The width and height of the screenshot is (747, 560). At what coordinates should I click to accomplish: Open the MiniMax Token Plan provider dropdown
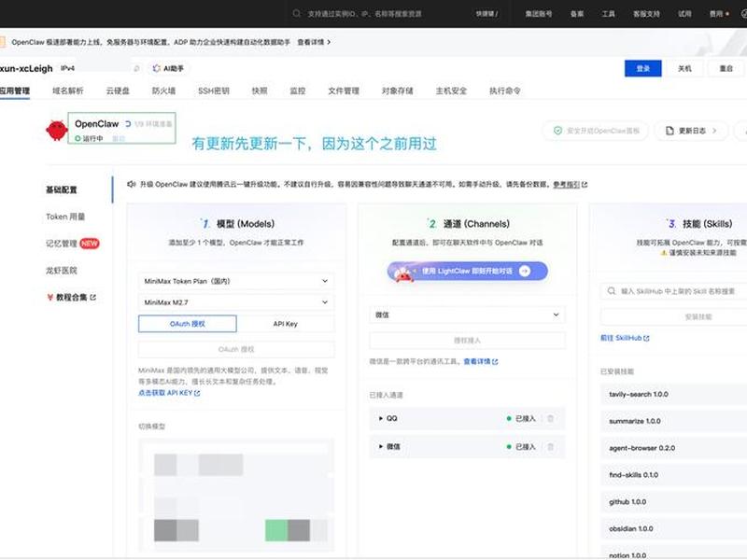pos(236,281)
